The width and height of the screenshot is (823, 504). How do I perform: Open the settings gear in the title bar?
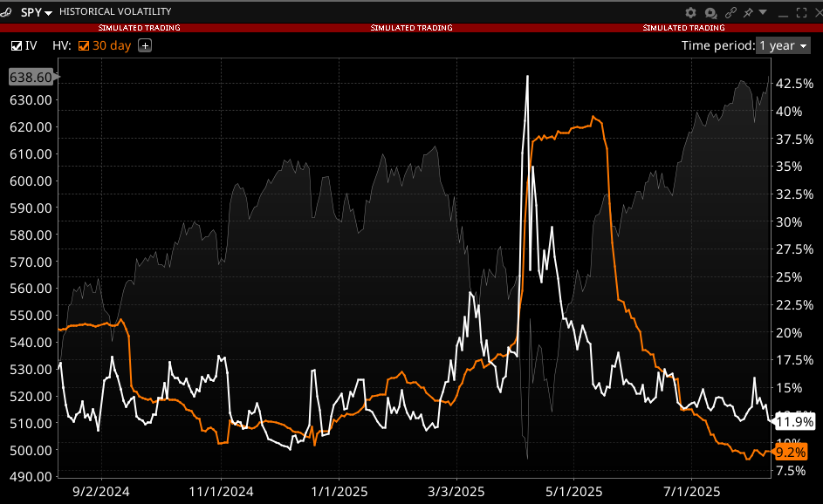[690, 12]
